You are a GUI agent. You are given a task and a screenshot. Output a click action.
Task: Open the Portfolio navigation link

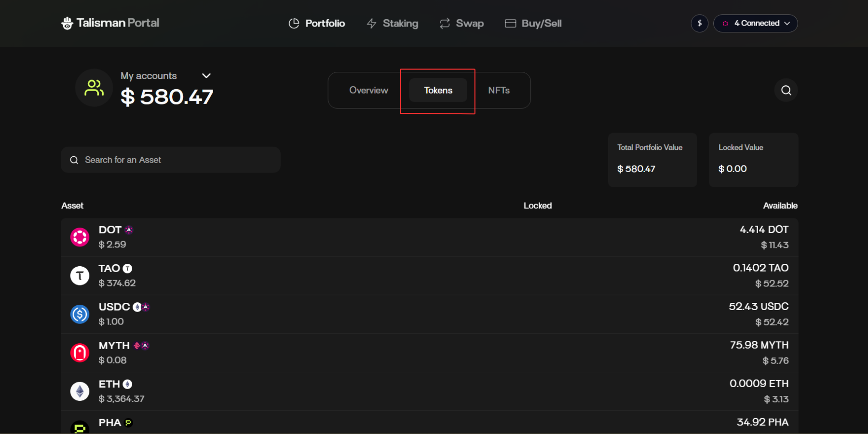317,23
